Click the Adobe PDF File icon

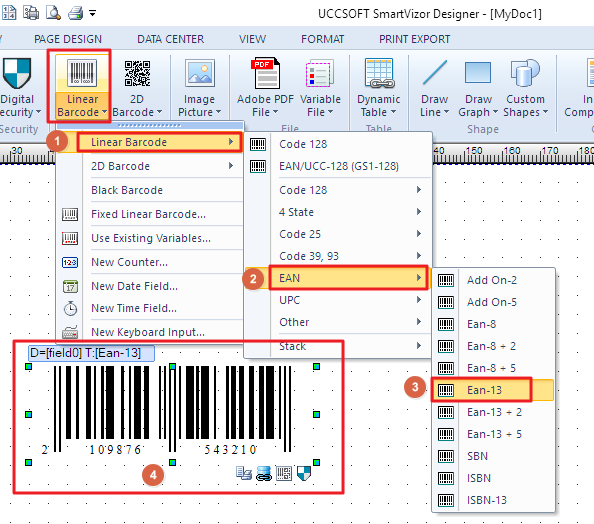point(265,73)
